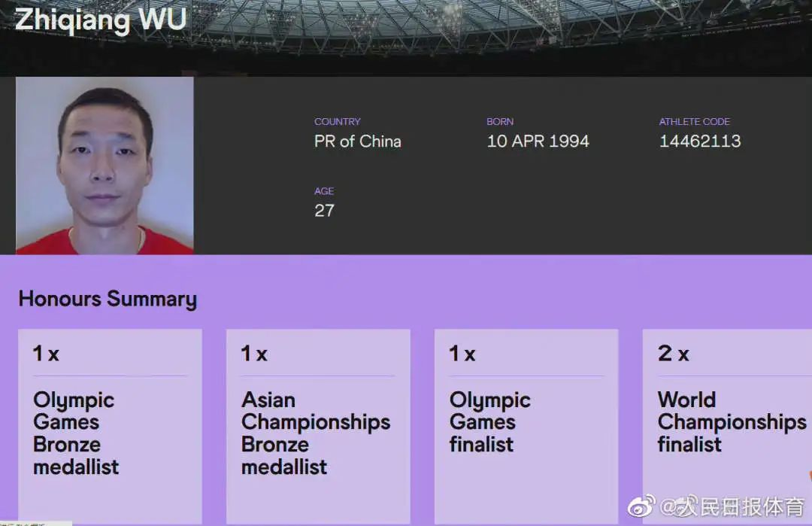Click the Weibo account name watermark text

click(732, 506)
